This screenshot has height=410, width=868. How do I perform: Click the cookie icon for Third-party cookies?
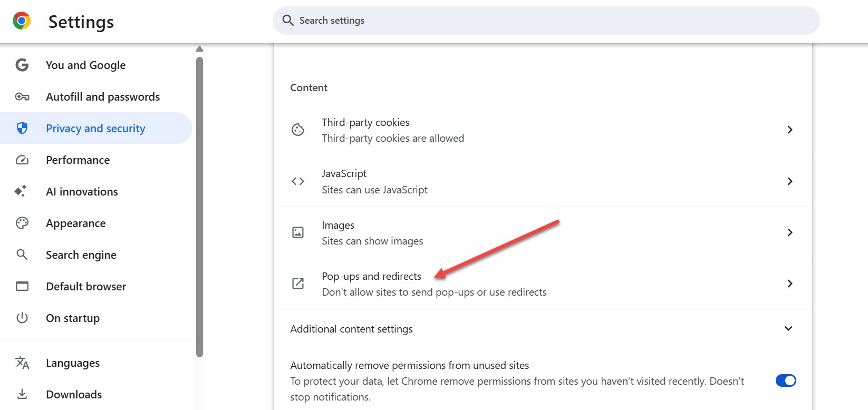(x=298, y=130)
